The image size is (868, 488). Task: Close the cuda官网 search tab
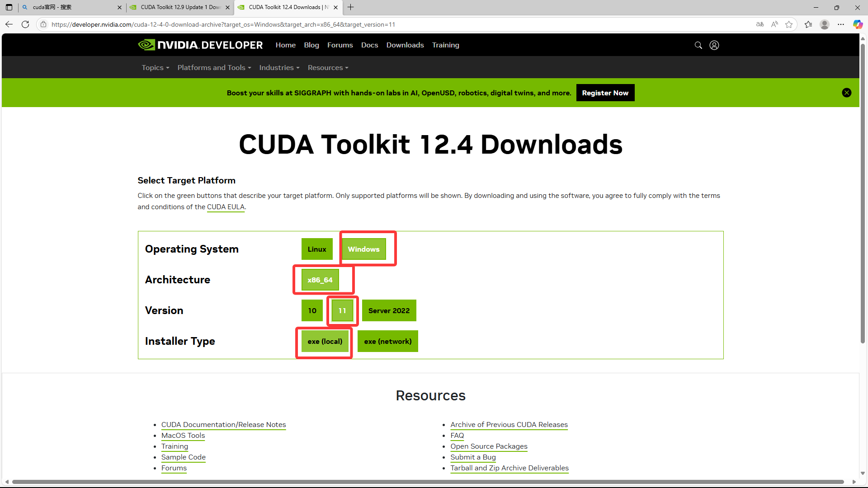(x=119, y=7)
